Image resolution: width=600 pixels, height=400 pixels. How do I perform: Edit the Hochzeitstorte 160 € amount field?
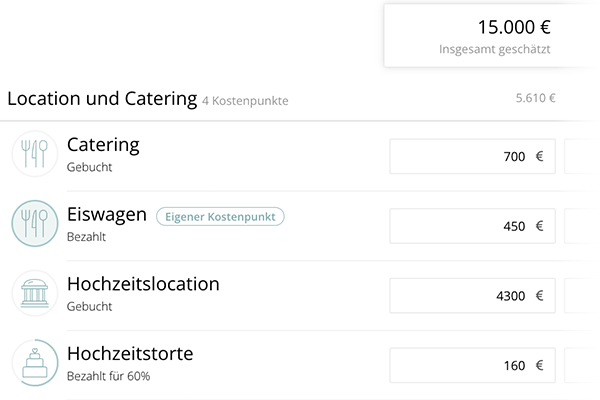(x=472, y=366)
